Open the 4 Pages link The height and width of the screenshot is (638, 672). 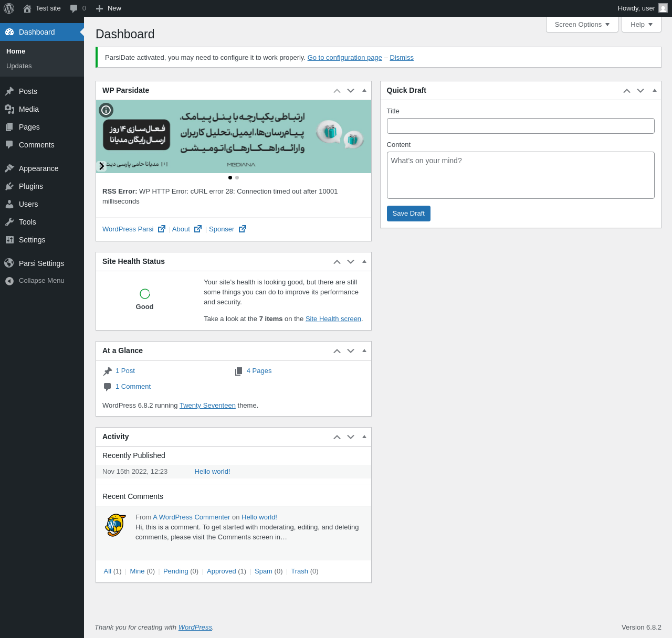(259, 371)
